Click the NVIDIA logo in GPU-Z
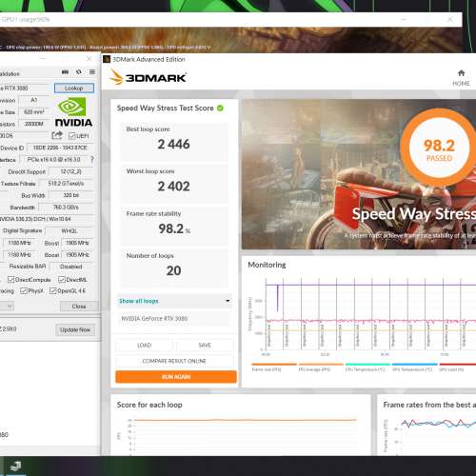 [x=73, y=112]
